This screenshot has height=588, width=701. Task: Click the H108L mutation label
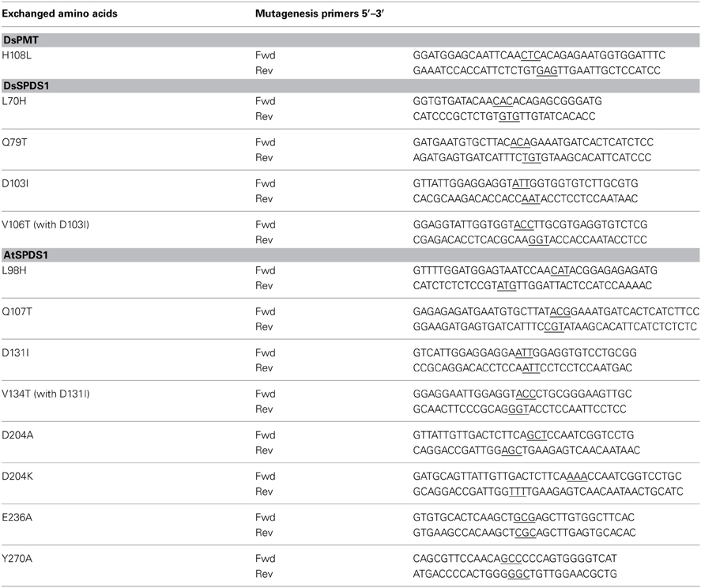click(x=17, y=55)
